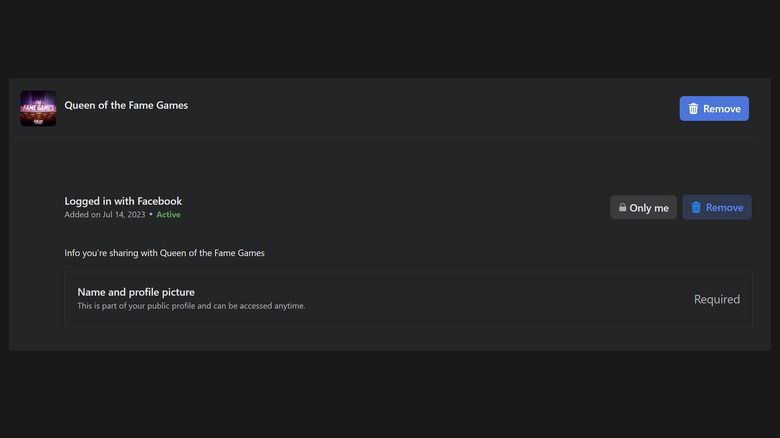The width and height of the screenshot is (780, 438).
Task: Click the Remove text in the lower button
Action: tap(724, 208)
